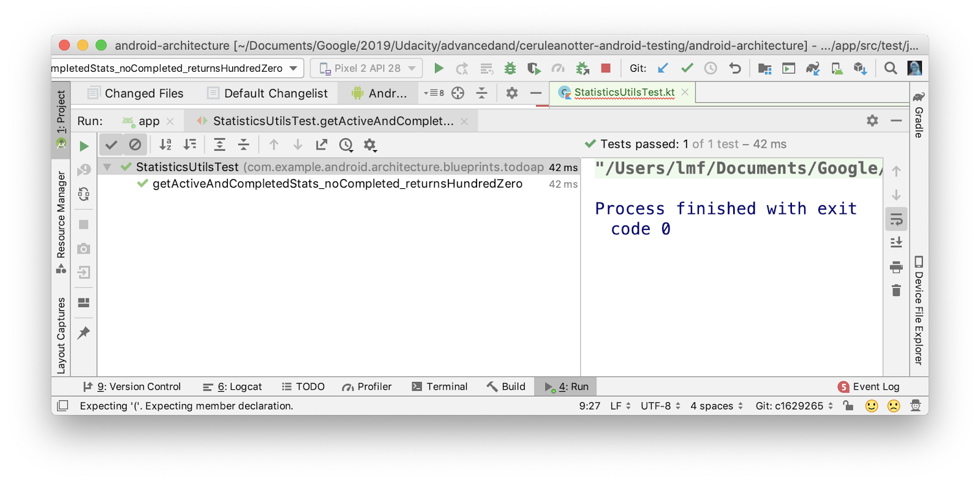Open the Terminal tool window

click(x=440, y=387)
